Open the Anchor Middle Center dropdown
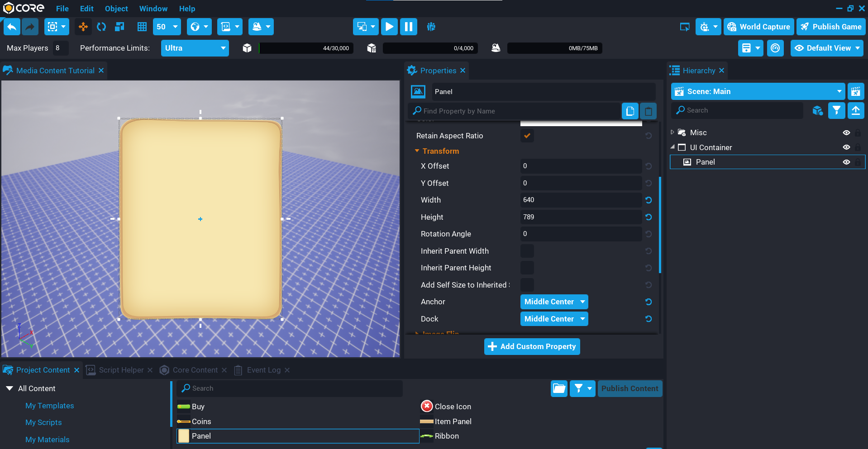The image size is (868, 449). tap(554, 302)
